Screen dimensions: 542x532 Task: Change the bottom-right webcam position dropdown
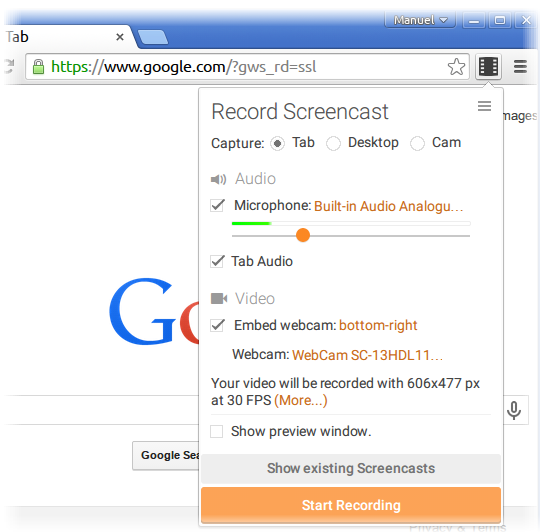[378, 325]
